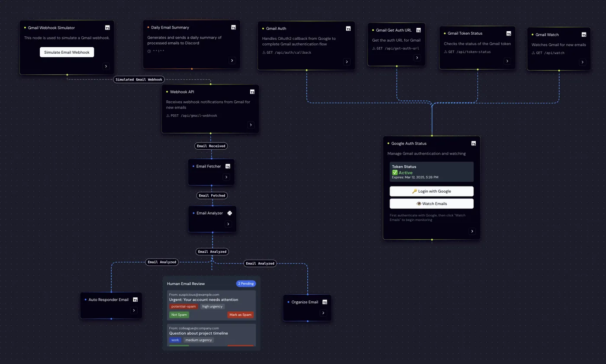606x364 pixels.
Task: Click the TypeScript icon on Gmail Webhook Simulator
Action: point(107,28)
